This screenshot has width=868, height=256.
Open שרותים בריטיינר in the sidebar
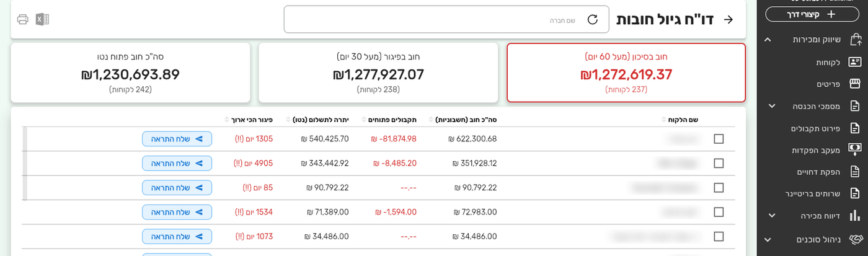point(812,193)
